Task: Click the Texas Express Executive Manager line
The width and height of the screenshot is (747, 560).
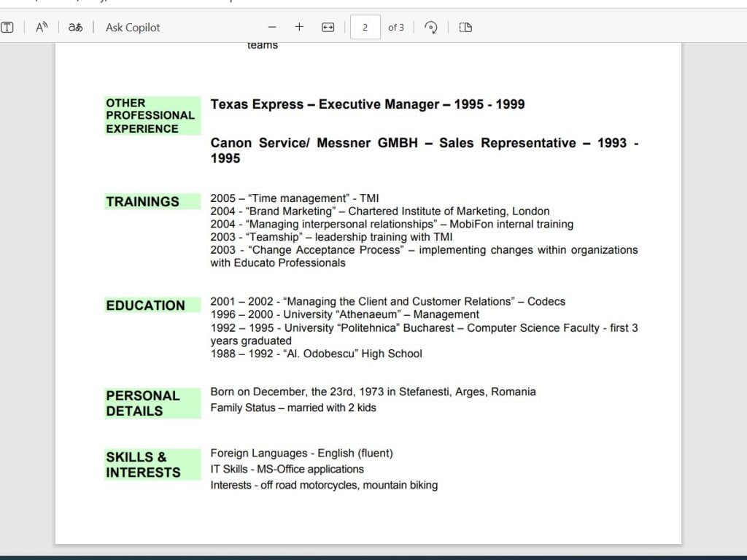Action: (368, 104)
